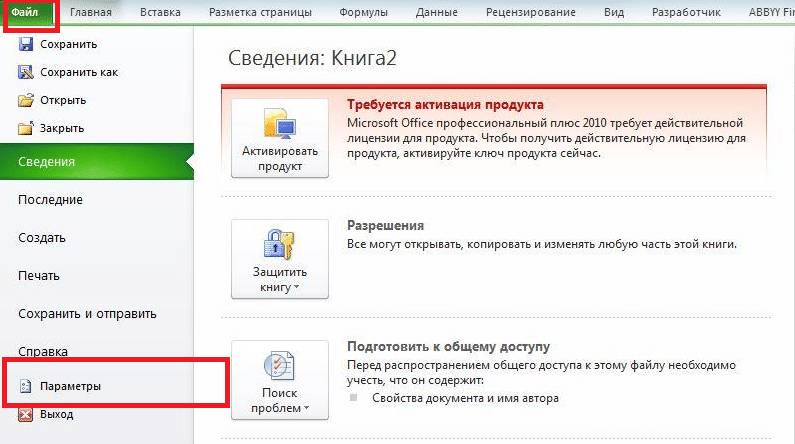
Task: Click the red Exit X icon
Action: click(x=26, y=415)
